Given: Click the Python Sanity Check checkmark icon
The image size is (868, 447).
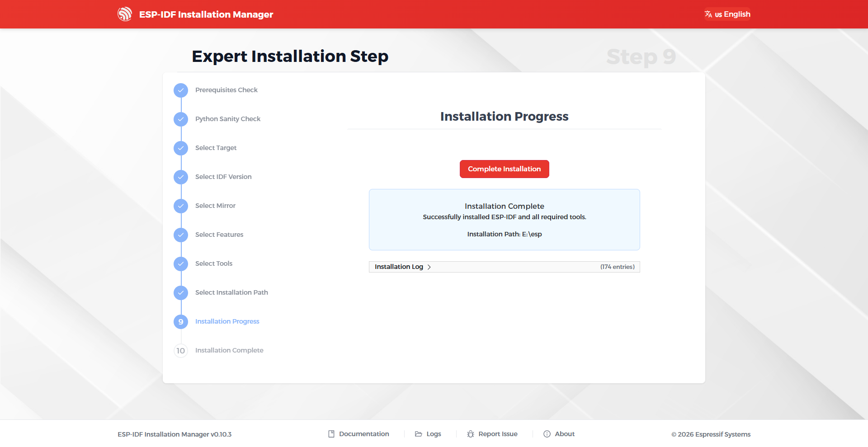Looking at the screenshot, I should click(181, 119).
